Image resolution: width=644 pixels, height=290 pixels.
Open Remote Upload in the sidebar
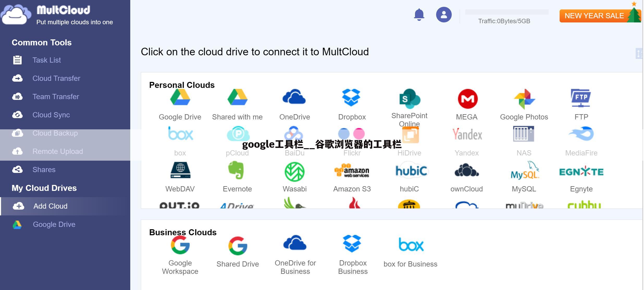(58, 151)
